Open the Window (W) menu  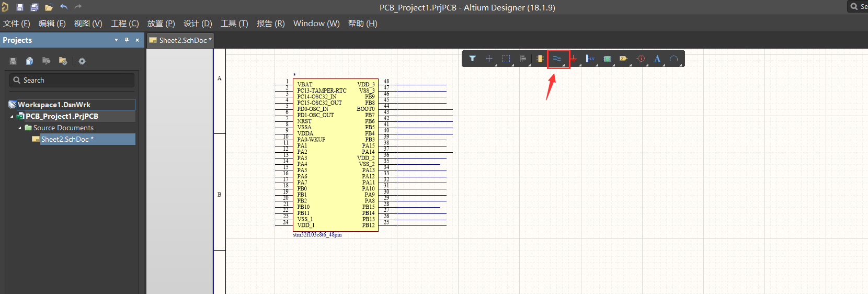click(316, 24)
